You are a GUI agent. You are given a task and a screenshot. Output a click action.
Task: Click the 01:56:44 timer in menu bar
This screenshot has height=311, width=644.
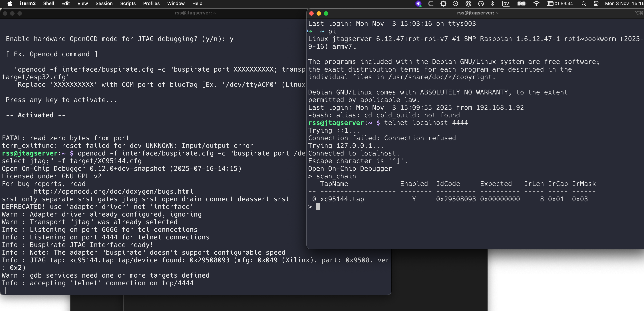point(560,3)
